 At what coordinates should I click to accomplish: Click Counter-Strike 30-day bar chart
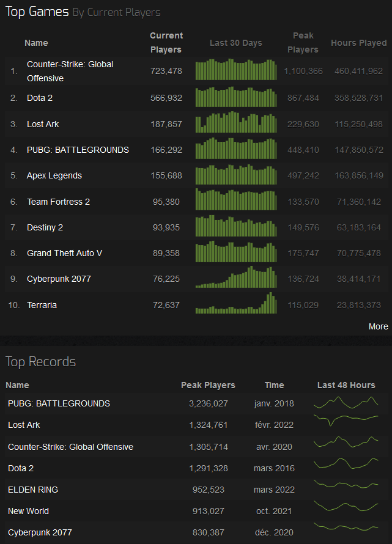pos(236,70)
